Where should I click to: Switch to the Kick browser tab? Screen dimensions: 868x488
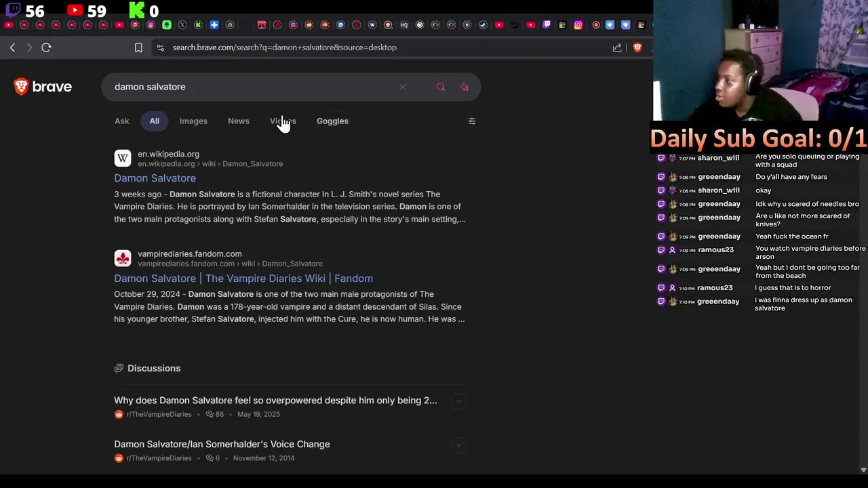point(198,25)
